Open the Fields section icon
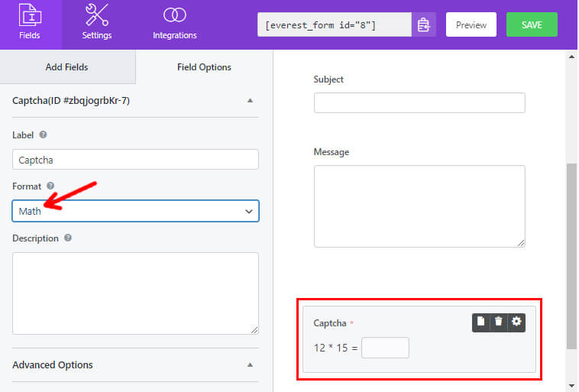Image resolution: width=579 pixels, height=392 pixels. [x=30, y=15]
